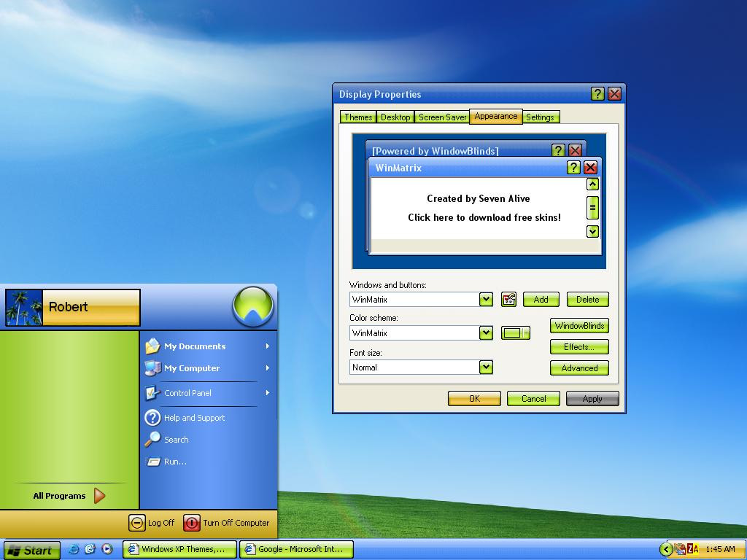Click the tray icon left of ZoneAlarm
747x560 pixels.
pyautogui.click(x=680, y=550)
